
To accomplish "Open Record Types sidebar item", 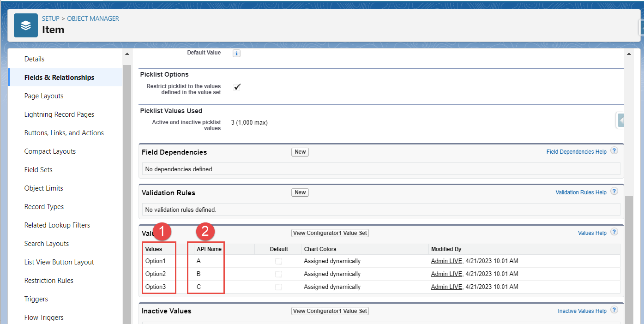I will 44,207.
